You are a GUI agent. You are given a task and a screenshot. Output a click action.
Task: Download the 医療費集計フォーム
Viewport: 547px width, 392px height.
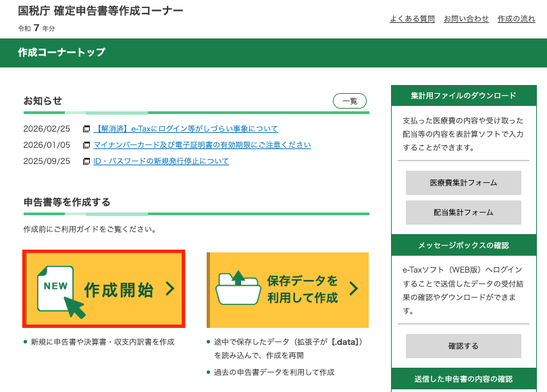tap(463, 183)
